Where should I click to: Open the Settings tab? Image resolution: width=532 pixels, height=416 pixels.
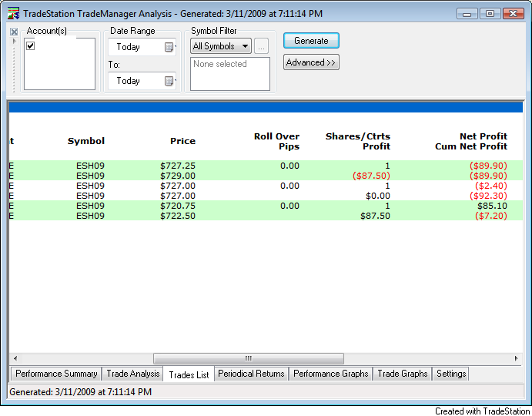451,374
